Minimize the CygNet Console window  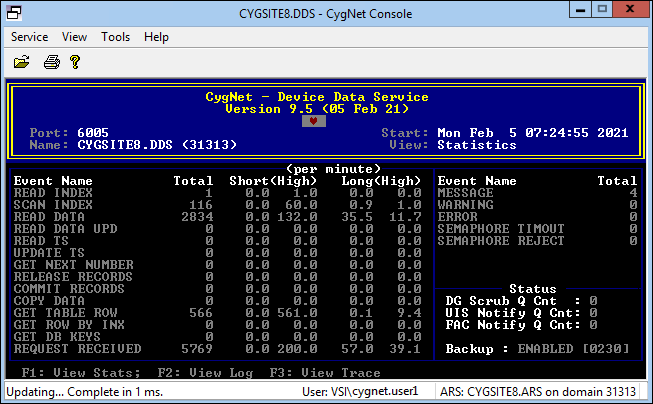[581, 10]
